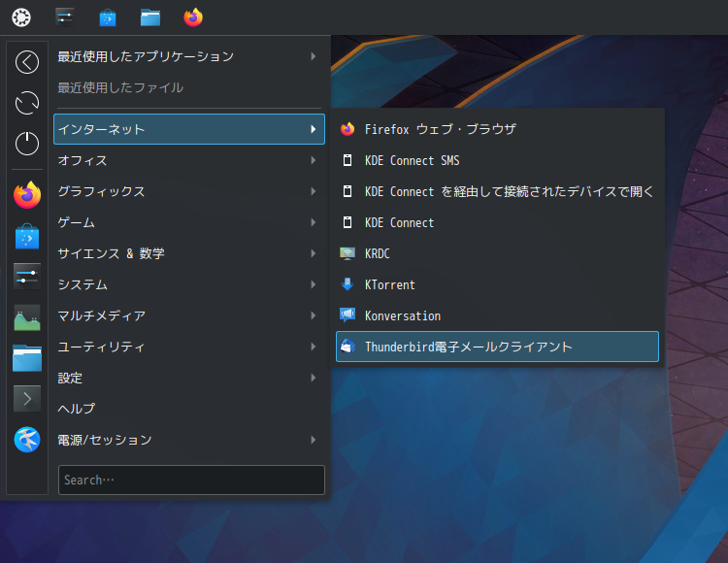The width and height of the screenshot is (728, 563).
Task: Launch KTorrent from the submenu
Action: (497, 284)
